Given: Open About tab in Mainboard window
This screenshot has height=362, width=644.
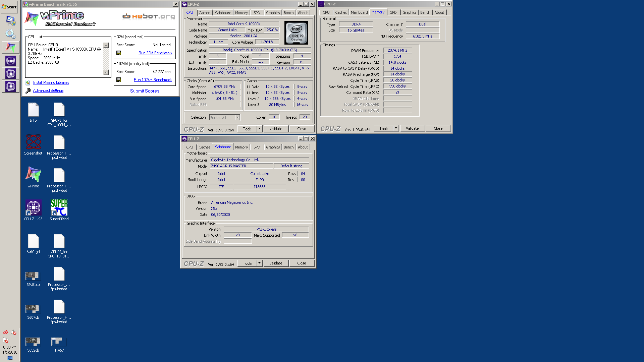Looking at the screenshot, I should pyautogui.click(x=303, y=147).
